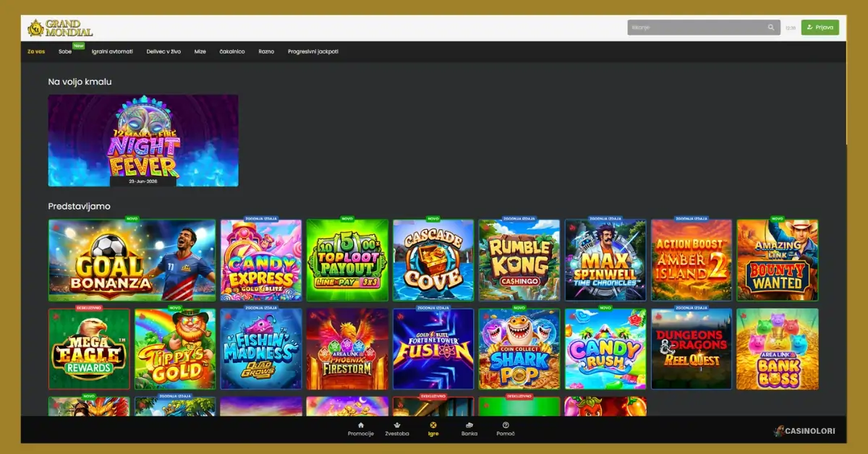Launch the Shark Pop game
The height and width of the screenshot is (454, 868).
[x=519, y=349]
